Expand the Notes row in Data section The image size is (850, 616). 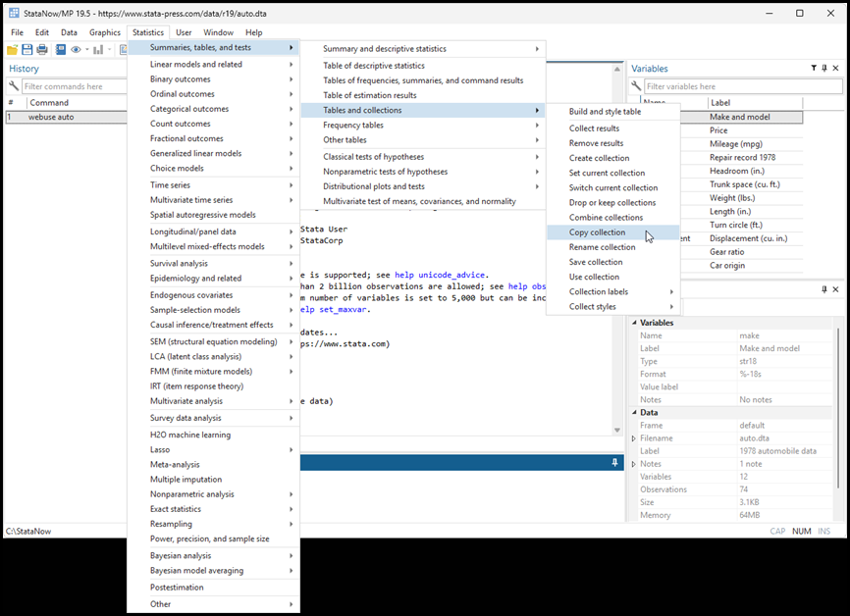pos(634,464)
